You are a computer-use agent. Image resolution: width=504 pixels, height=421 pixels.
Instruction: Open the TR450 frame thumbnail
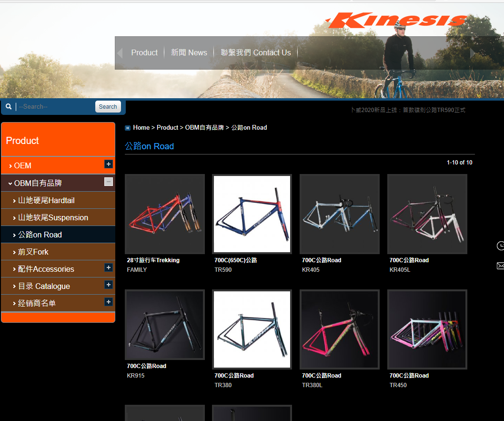click(x=427, y=329)
